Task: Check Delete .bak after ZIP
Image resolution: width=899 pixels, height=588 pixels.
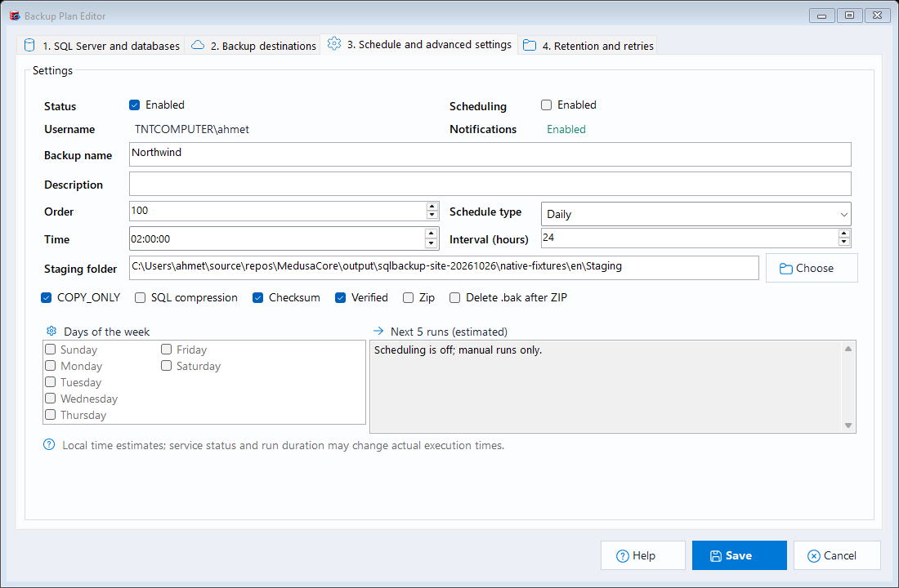Action: [454, 297]
